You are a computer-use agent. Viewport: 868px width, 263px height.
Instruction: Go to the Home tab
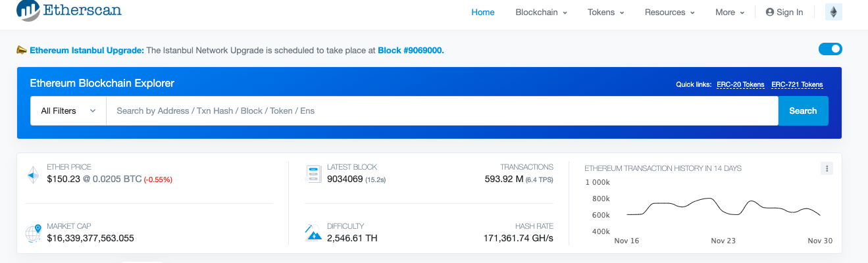[483, 12]
